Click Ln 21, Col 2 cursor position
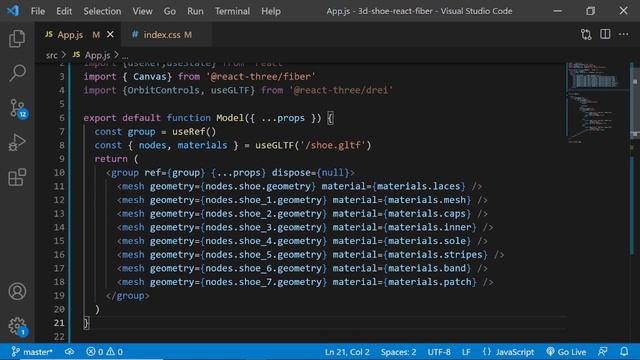640x360 pixels. pos(347,352)
